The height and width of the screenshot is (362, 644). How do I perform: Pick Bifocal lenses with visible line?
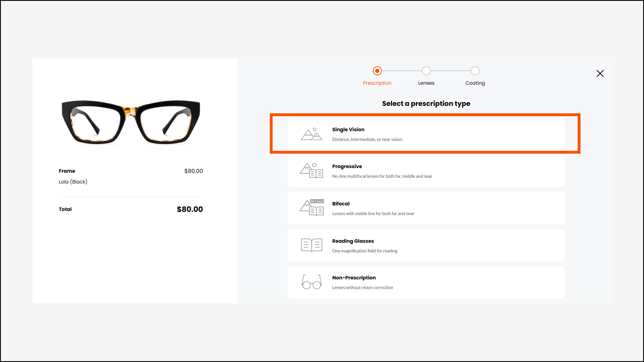coord(373,213)
